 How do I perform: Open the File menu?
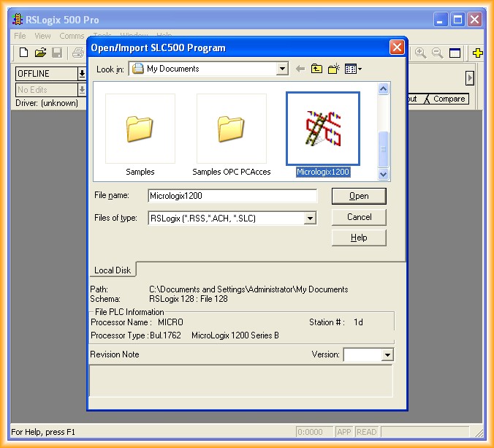tap(20, 36)
